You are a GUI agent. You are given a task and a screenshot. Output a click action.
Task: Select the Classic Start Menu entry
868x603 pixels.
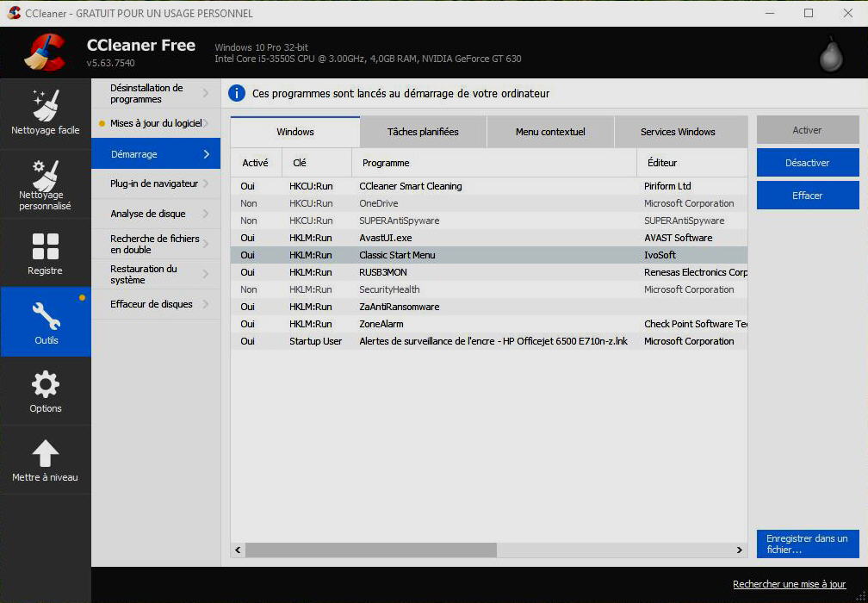489,255
